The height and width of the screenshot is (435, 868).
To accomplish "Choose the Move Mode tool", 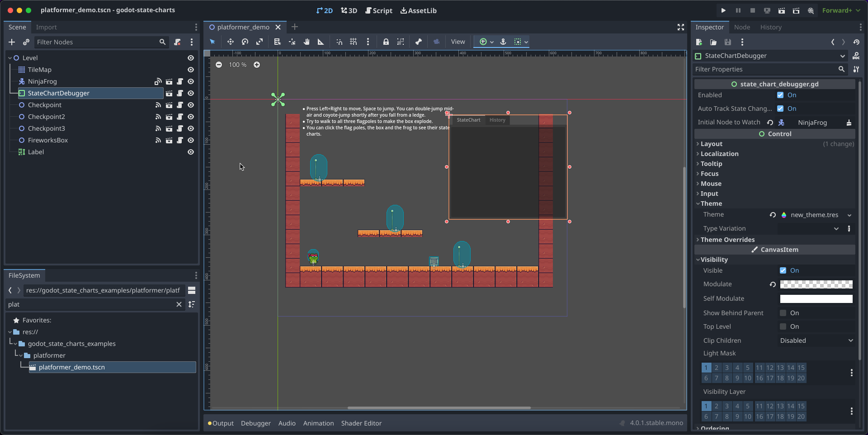I will click(231, 42).
